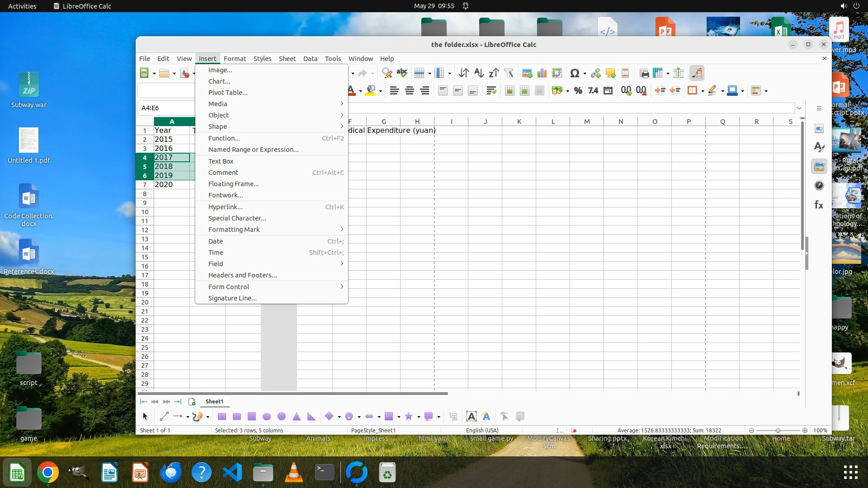The height and width of the screenshot is (488, 868).
Task: Open the Navigator sidebar panel
Action: (819, 186)
